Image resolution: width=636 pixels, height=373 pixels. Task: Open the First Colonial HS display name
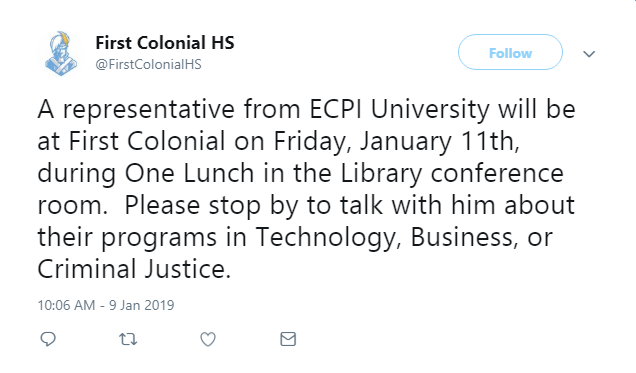tap(165, 43)
